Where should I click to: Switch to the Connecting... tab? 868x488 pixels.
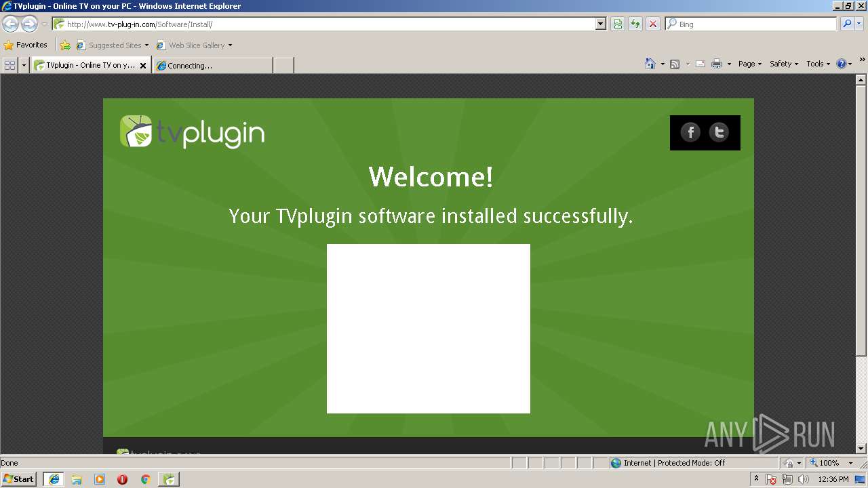pyautogui.click(x=212, y=66)
